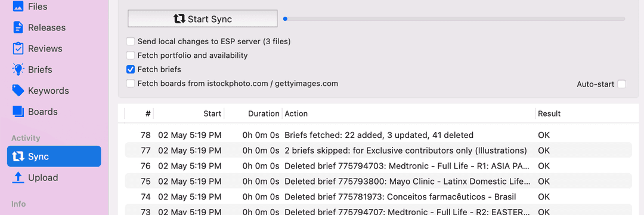Click the 0h 0m 0s duration in row 78

coord(261,135)
